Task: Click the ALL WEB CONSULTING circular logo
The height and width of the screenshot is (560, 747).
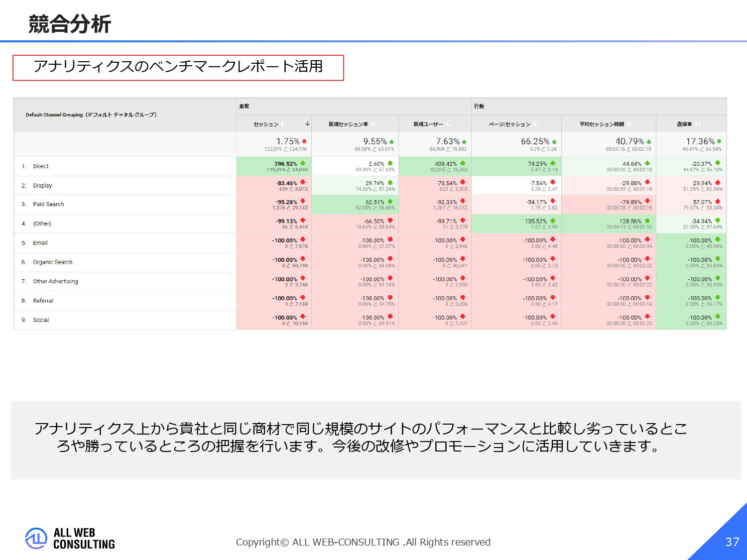Action: tap(35, 538)
